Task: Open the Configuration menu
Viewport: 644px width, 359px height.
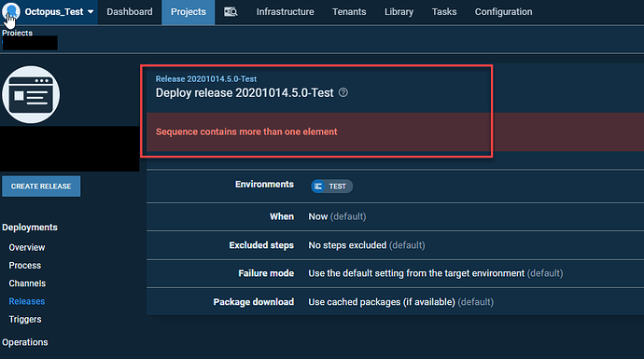Action: click(x=504, y=12)
